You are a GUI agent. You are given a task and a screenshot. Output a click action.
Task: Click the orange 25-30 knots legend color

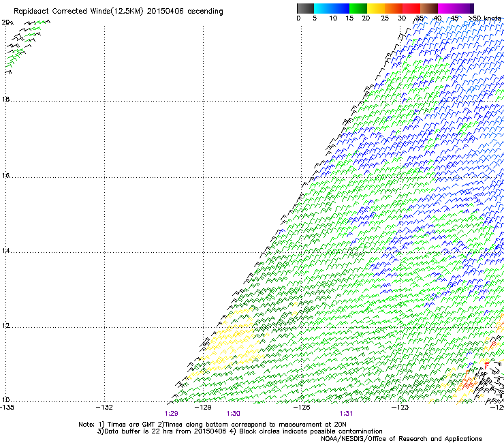point(394,8)
